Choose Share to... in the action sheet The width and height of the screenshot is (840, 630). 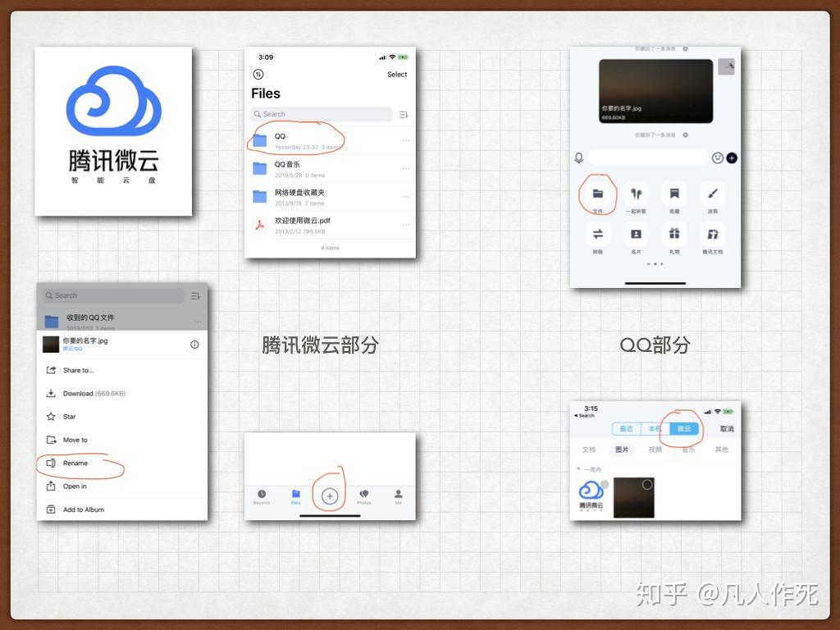[122, 370]
